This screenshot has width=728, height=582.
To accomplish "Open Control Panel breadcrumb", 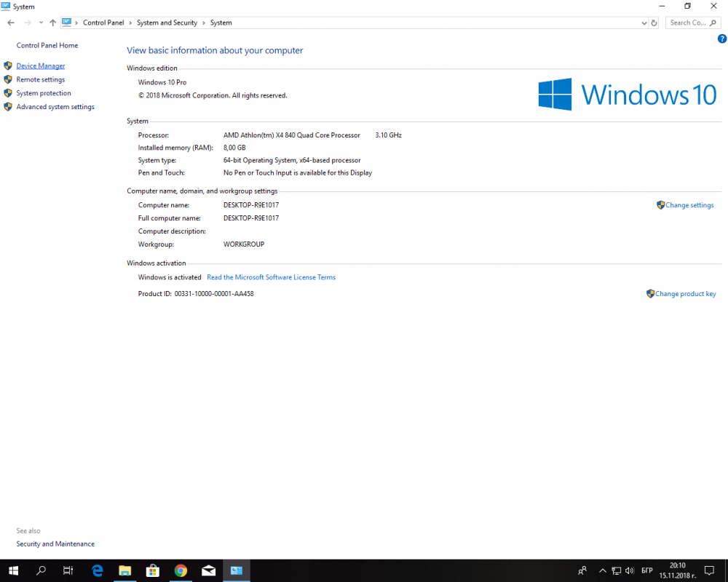I will [103, 23].
